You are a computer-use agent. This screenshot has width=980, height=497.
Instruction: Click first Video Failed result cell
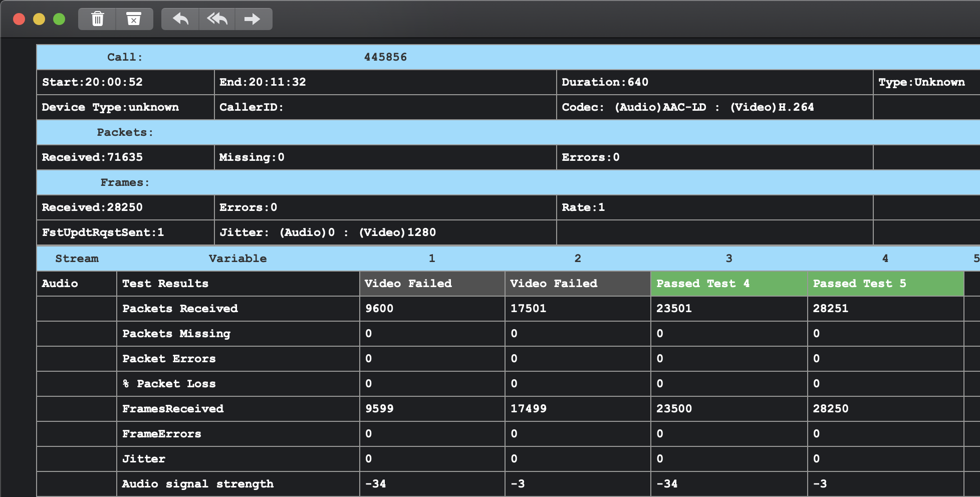click(432, 284)
